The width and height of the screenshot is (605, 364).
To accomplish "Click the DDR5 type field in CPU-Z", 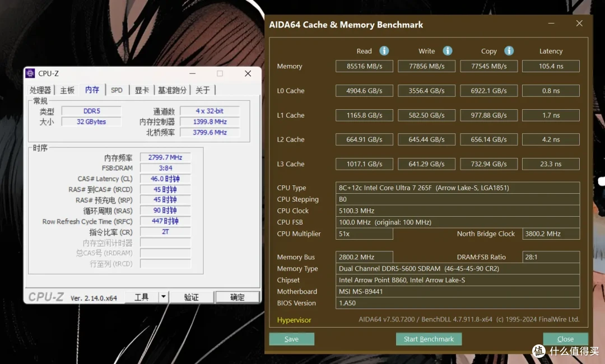I will point(91,111).
